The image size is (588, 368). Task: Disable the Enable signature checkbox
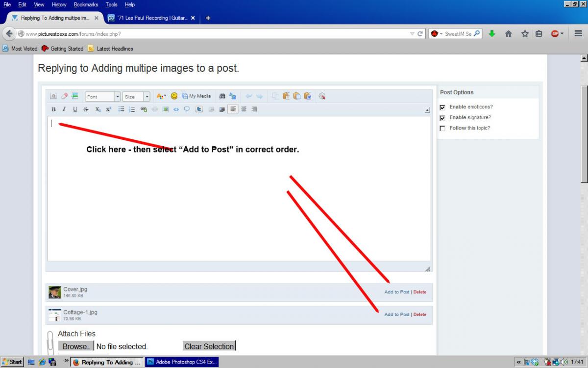click(x=442, y=118)
